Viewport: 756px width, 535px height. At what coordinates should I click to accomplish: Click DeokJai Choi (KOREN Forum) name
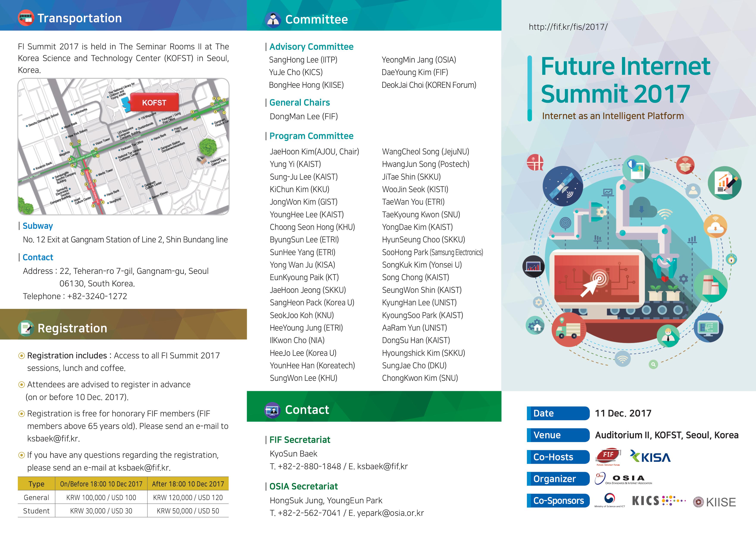[429, 85]
